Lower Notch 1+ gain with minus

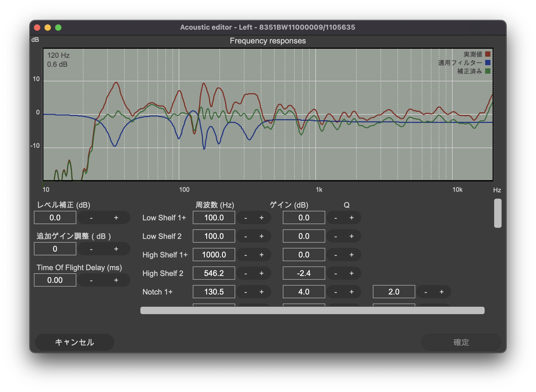[336, 292]
